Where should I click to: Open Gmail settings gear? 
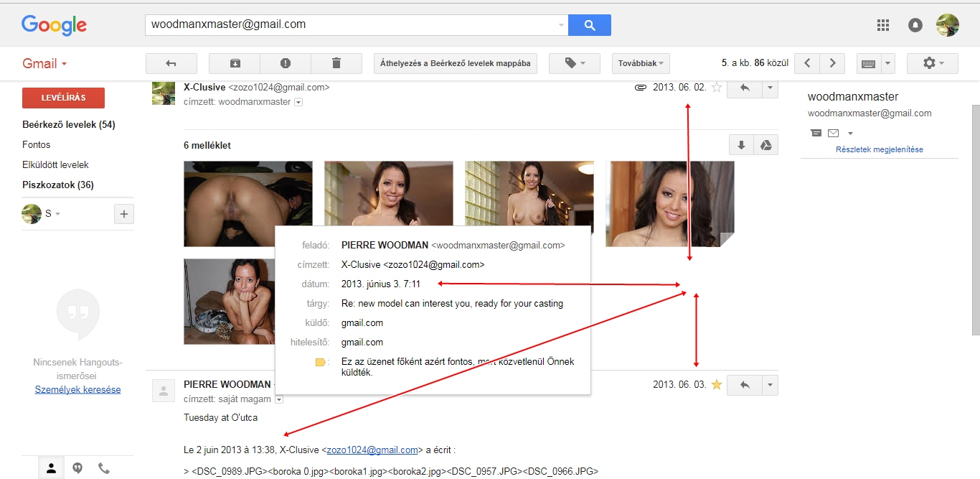tap(928, 63)
